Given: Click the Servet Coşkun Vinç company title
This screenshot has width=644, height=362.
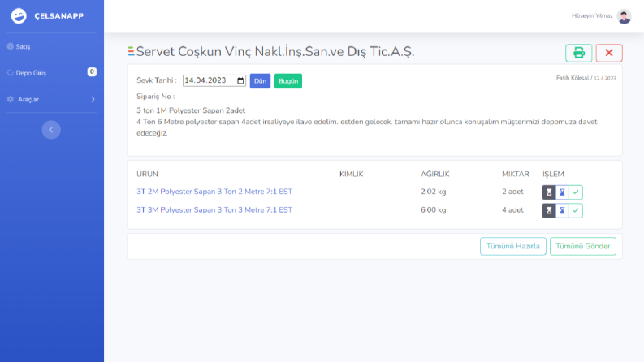Looking at the screenshot, I should (275, 52).
